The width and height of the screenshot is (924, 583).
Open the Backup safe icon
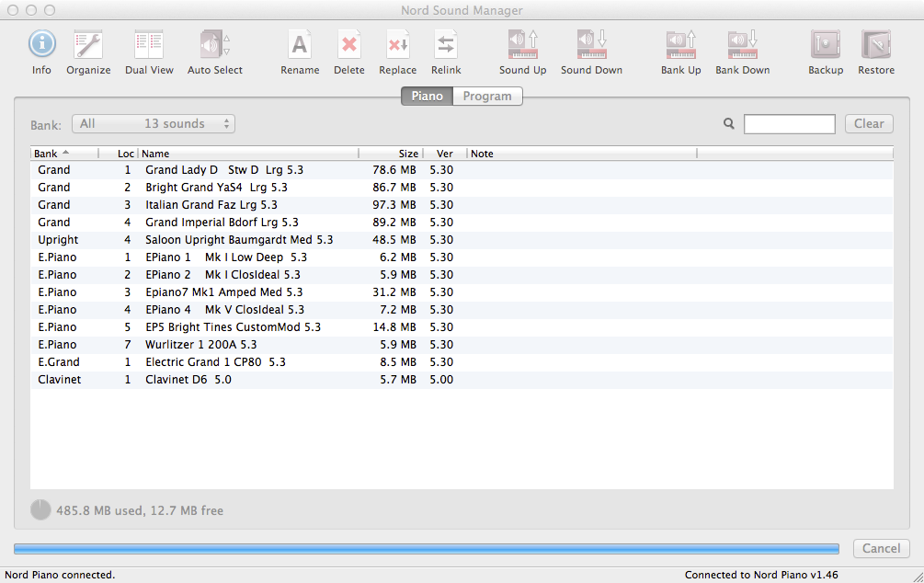tap(826, 45)
